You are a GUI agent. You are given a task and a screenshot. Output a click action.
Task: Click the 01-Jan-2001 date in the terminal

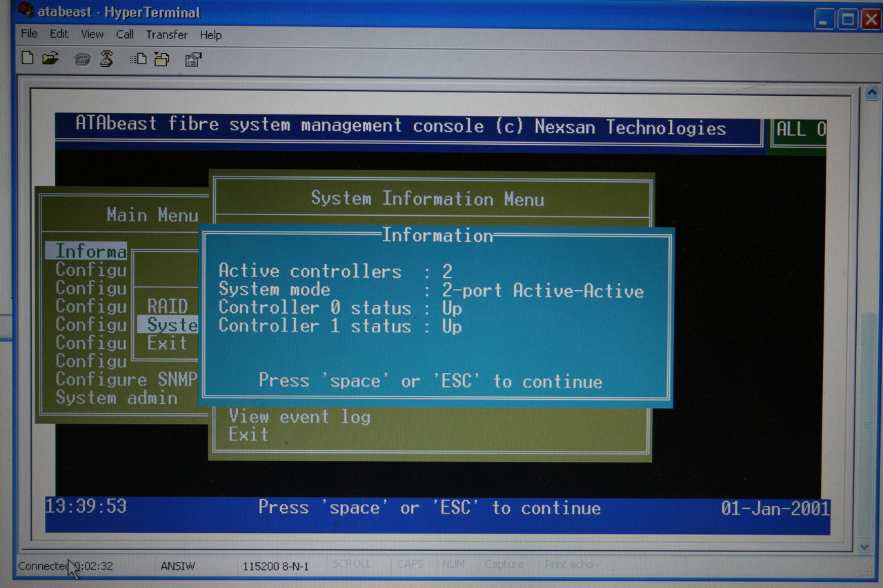click(x=775, y=509)
